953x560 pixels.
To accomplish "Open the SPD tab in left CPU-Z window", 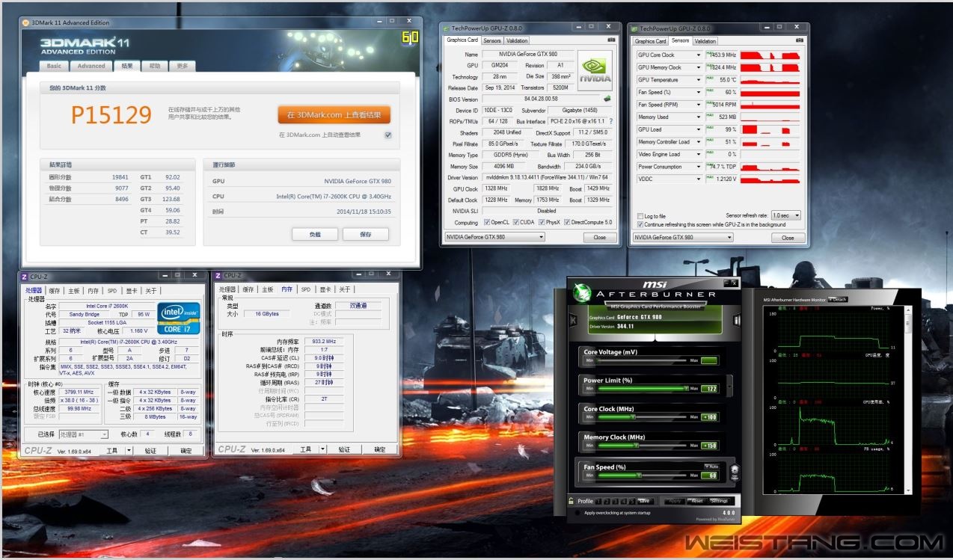I will pyautogui.click(x=111, y=290).
